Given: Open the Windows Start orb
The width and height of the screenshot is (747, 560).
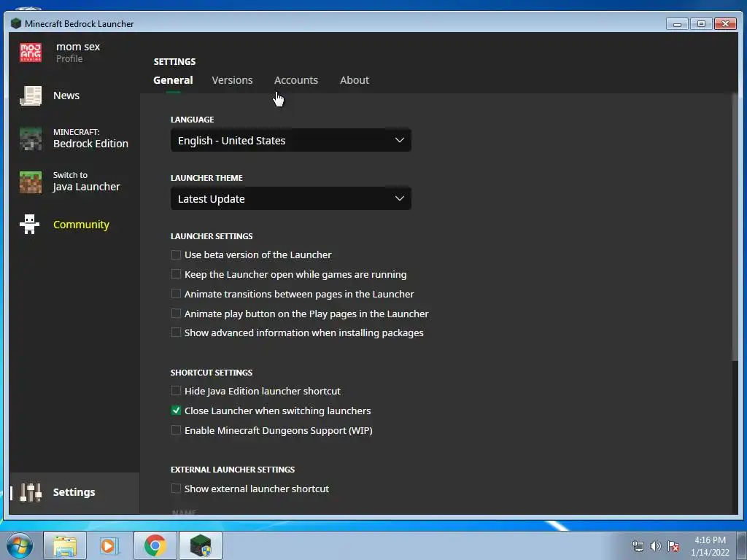Looking at the screenshot, I should [x=20, y=545].
